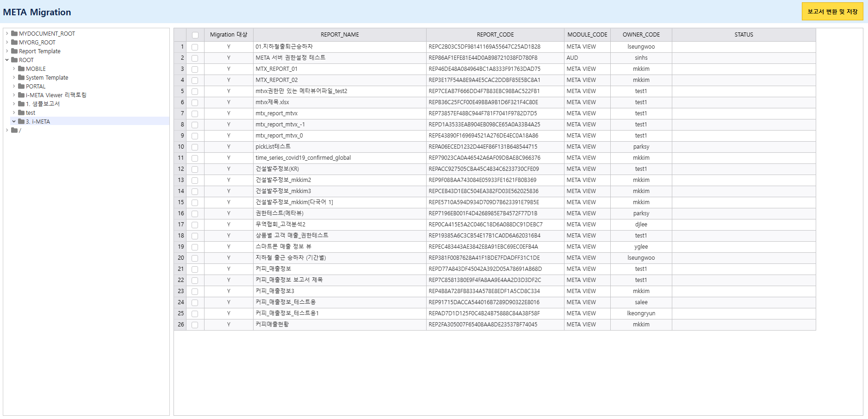868x419 pixels.
Task: Sort by the REPORT_NAME column header
Action: (340, 35)
